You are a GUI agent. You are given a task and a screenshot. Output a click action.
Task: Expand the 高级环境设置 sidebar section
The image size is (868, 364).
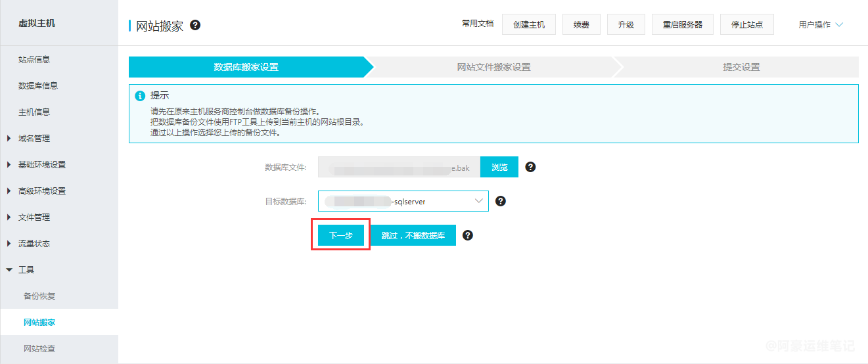(41, 191)
